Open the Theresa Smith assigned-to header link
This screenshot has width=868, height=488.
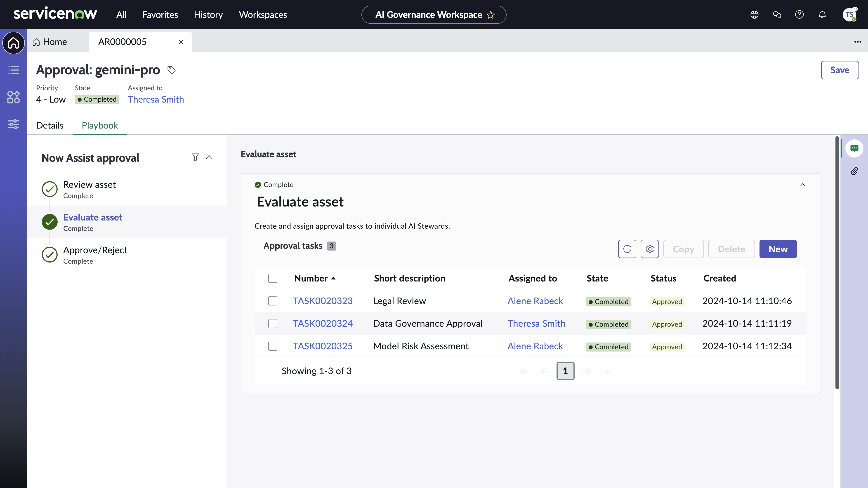tap(156, 99)
